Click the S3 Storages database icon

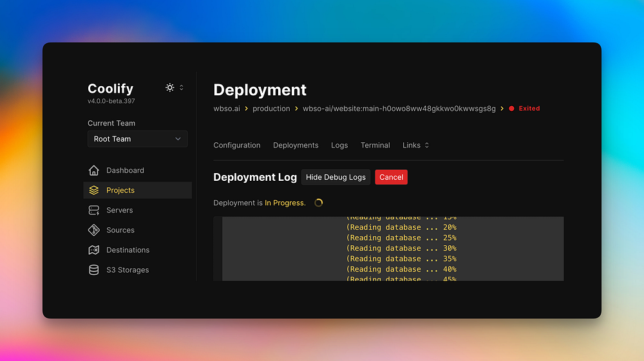pos(94,270)
